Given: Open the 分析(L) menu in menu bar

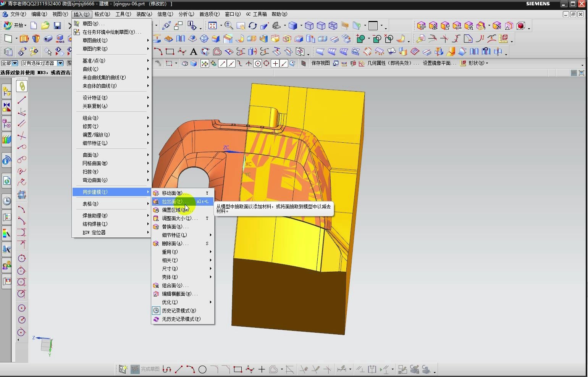Looking at the screenshot, I should (x=186, y=14).
